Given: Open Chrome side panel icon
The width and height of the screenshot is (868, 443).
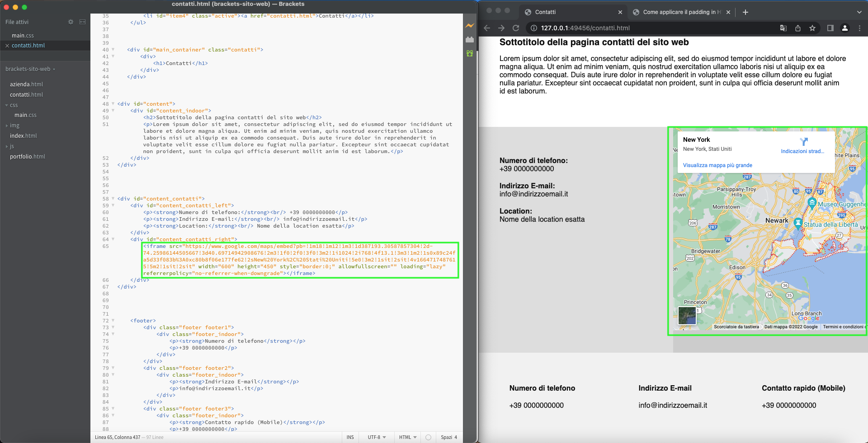Looking at the screenshot, I should click(830, 28).
